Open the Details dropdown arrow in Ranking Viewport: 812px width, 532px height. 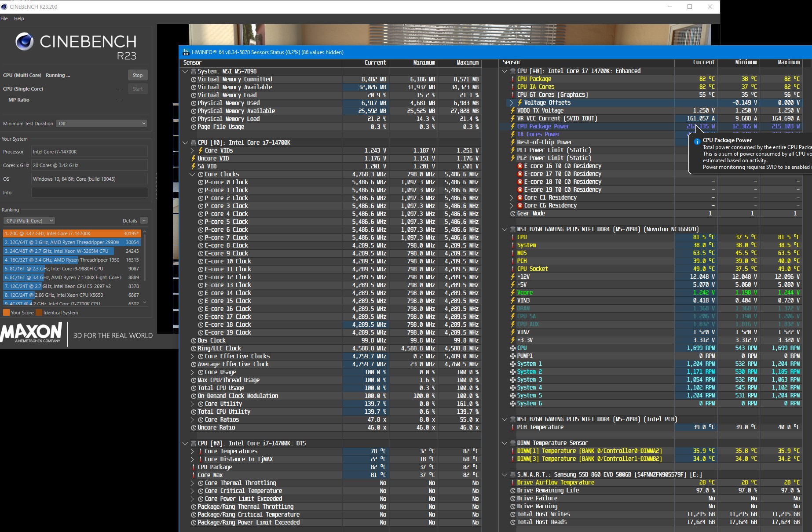pyautogui.click(x=144, y=221)
